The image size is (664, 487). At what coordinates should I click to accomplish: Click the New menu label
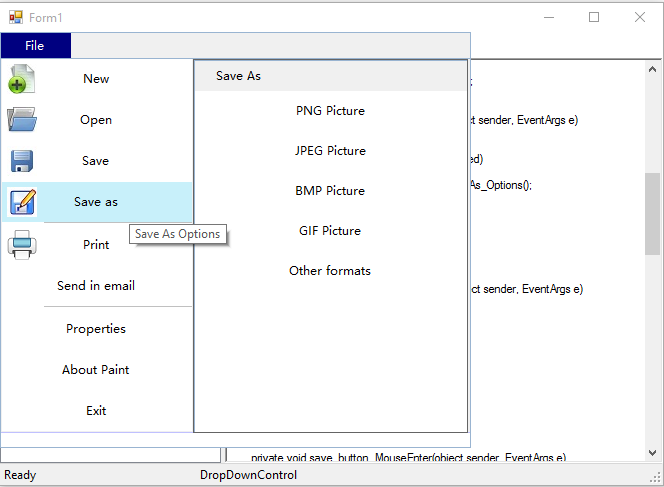96,79
